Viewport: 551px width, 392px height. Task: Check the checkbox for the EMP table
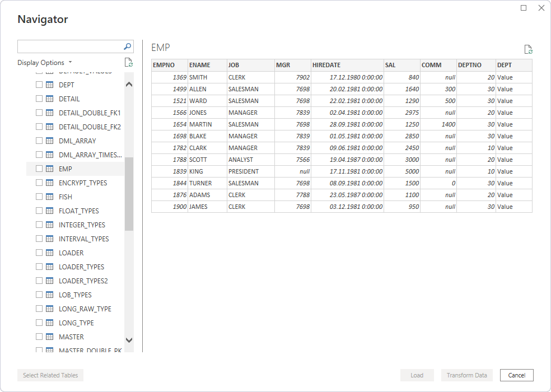coord(39,169)
